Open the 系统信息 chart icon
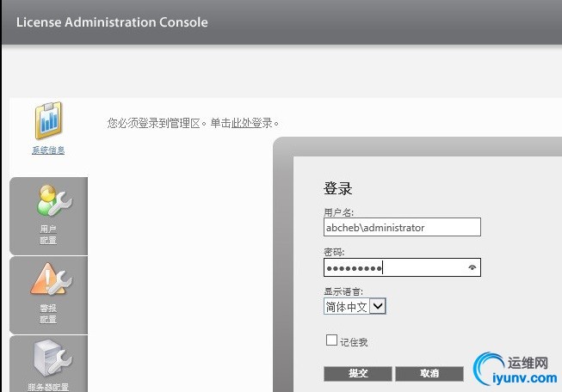Screen dimensions: 562x392 (x=48, y=121)
